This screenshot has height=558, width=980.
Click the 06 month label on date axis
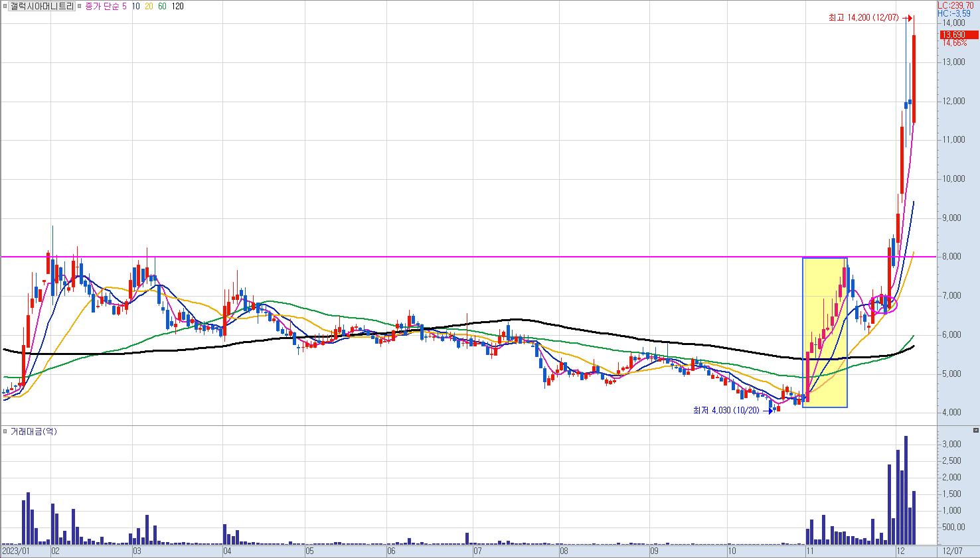coord(392,551)
